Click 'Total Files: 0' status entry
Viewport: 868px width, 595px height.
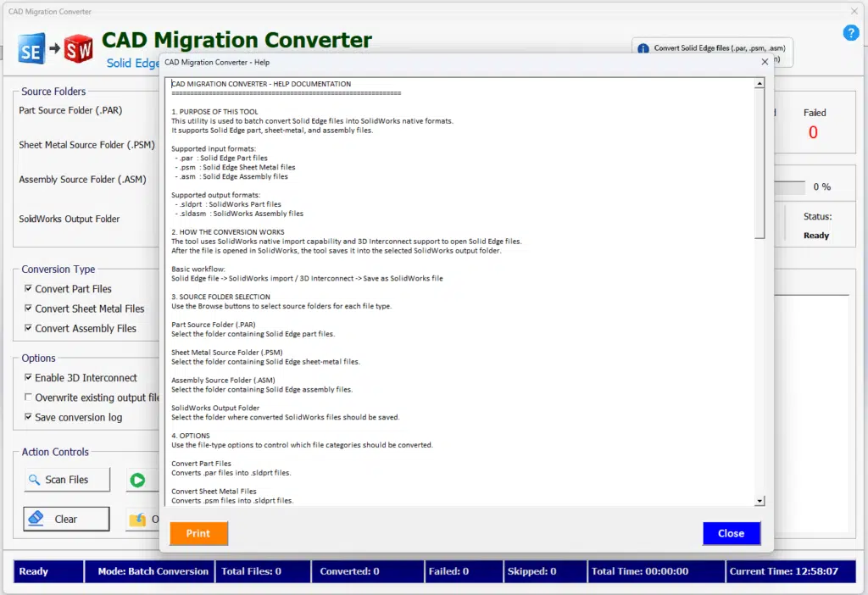(x=251, y=571)
